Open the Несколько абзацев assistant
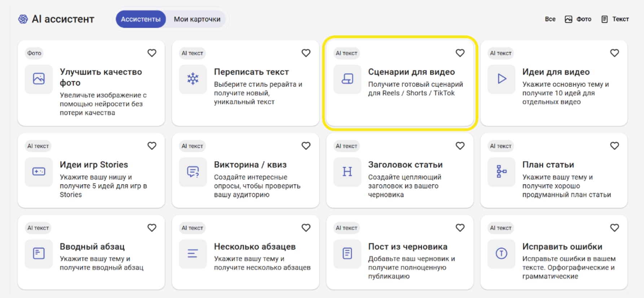 [x=245, y=252]
